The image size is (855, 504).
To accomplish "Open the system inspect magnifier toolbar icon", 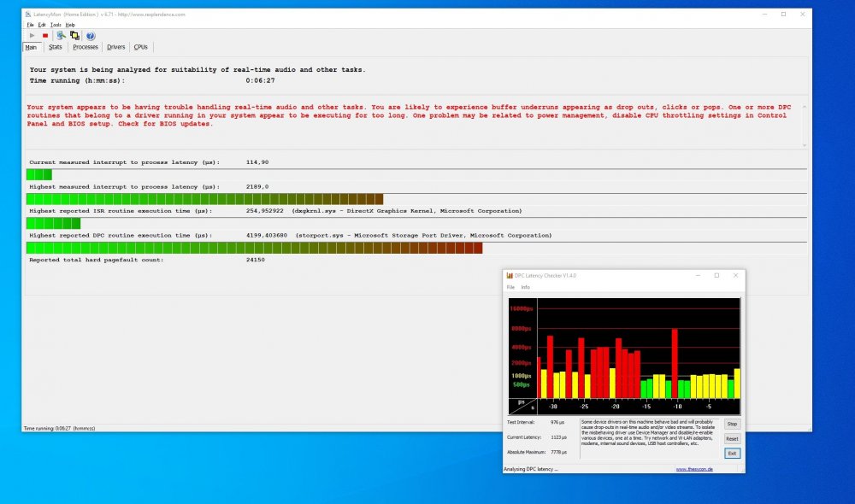I will tap(61, 35).
